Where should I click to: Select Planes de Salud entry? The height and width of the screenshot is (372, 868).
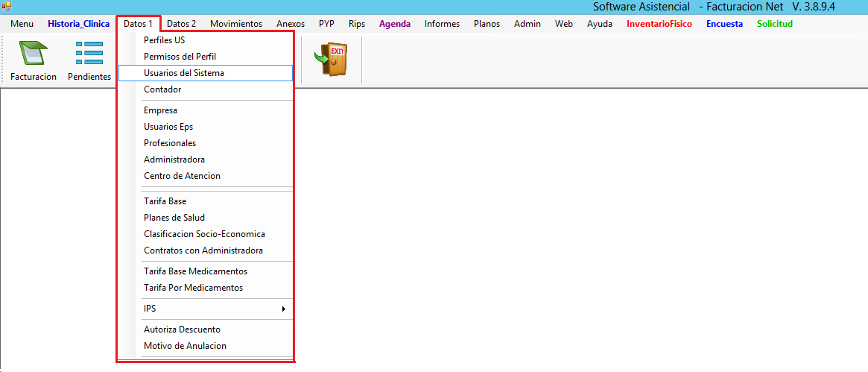coord(174,218)
